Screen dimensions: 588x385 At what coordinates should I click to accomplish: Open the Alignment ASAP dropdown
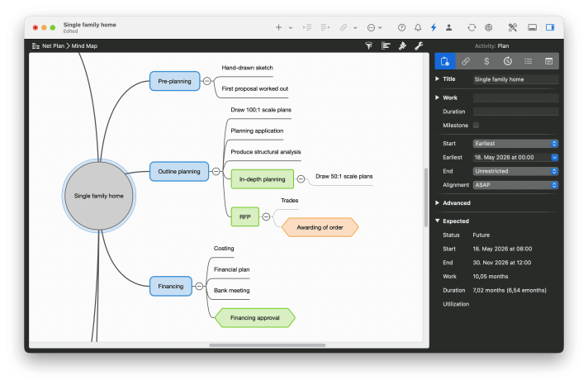[x=515, y=185]
